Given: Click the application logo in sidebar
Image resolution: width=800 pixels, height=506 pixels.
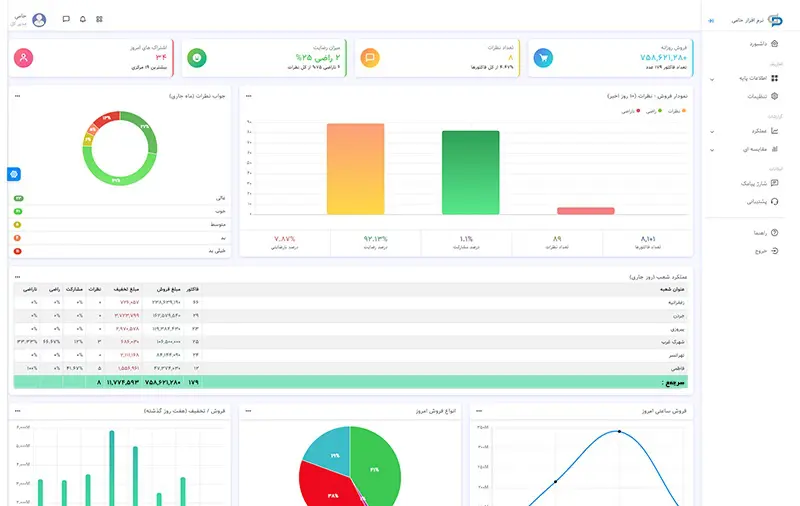Looking at the screenshot, I should pyautogui.click(x=775, y=20).
